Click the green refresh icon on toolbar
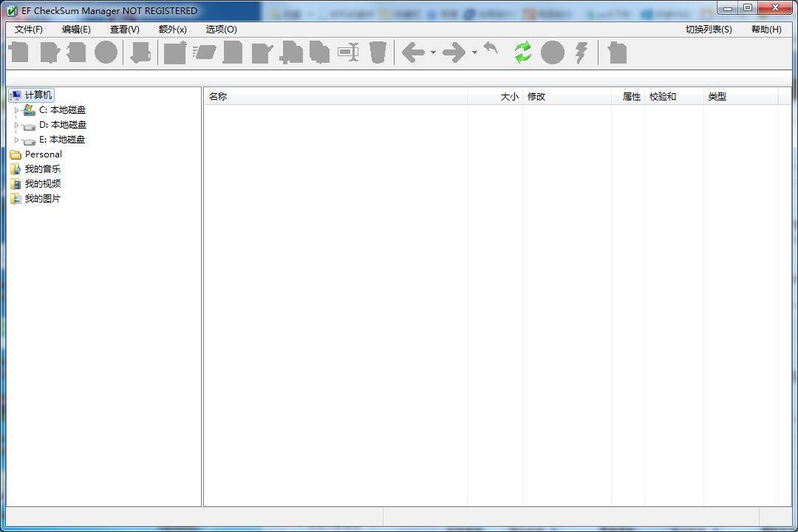The image size is (798, 532). tap(522, 52)
